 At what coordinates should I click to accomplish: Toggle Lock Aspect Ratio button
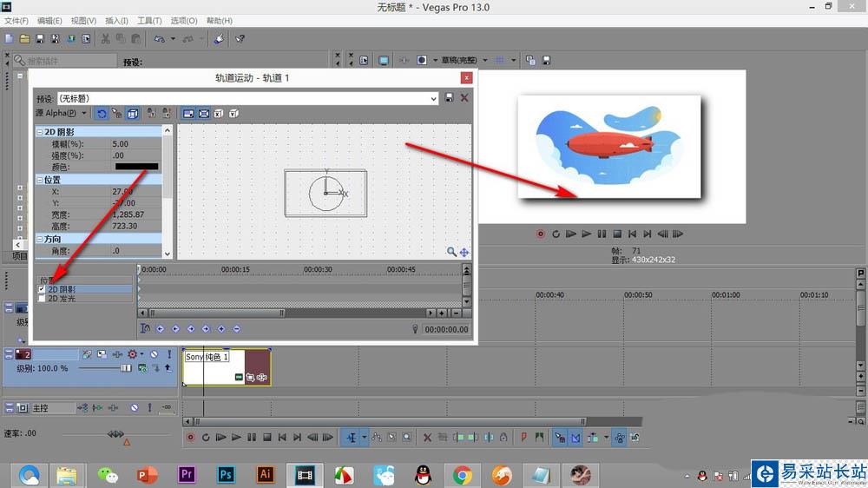point(188,114)
